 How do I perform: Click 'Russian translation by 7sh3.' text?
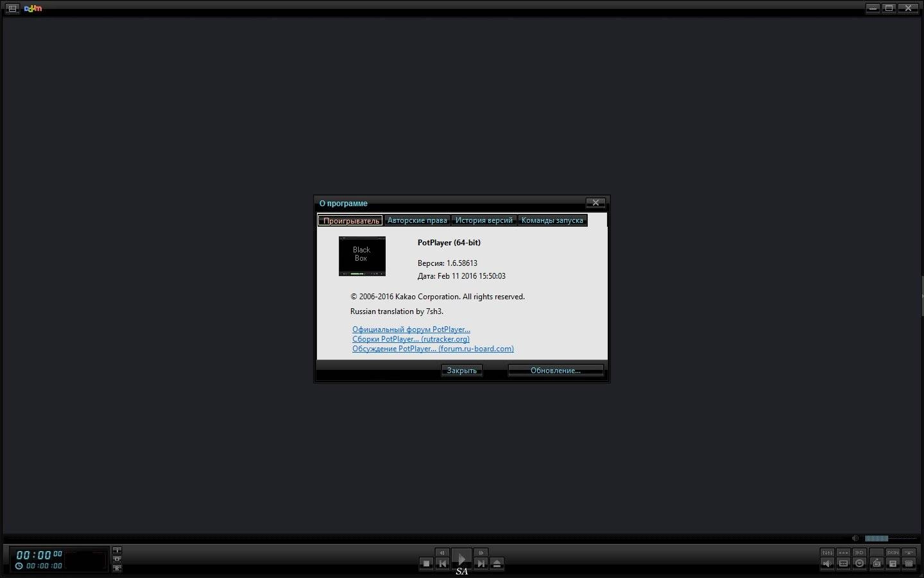(x=397, y=311)
